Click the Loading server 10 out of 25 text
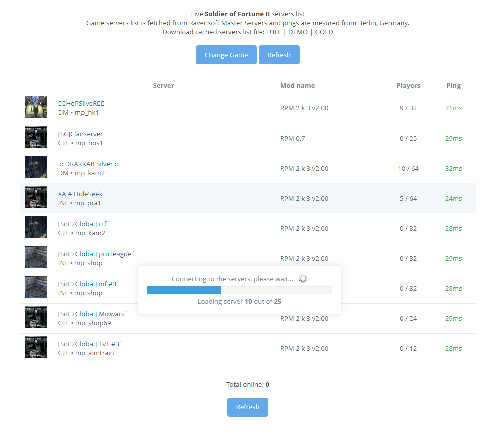This screenshot has height=444, width=504. 239,301
